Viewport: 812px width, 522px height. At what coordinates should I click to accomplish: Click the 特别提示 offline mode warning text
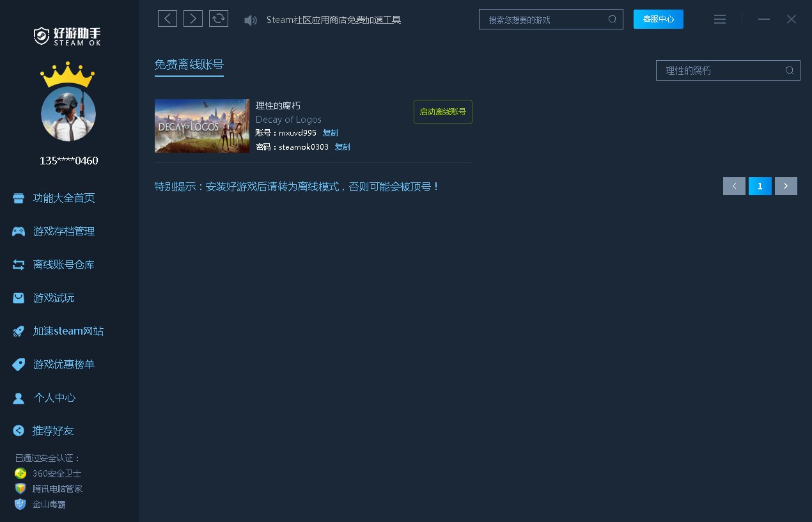pyautogui.click(x=297, y=187)
